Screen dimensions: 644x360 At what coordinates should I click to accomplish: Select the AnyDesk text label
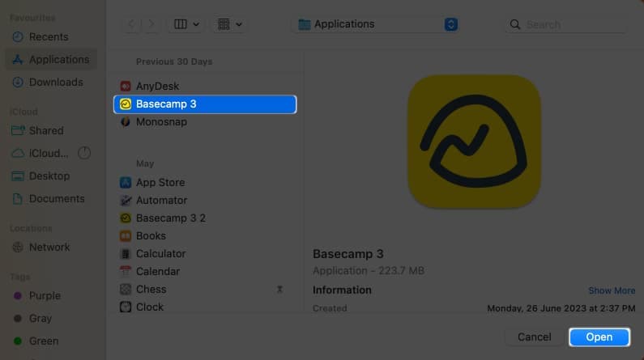(157, 86)
